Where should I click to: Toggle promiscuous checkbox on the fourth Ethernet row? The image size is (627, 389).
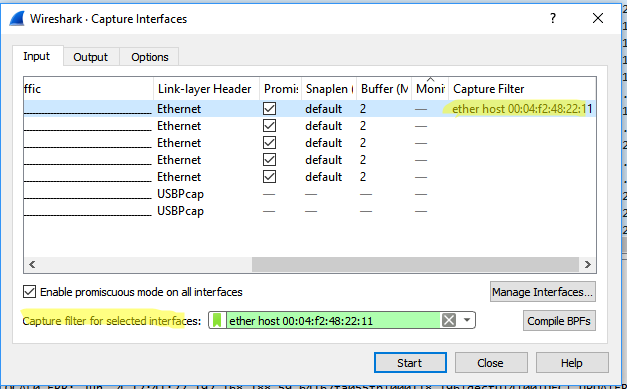pos(269,160)
